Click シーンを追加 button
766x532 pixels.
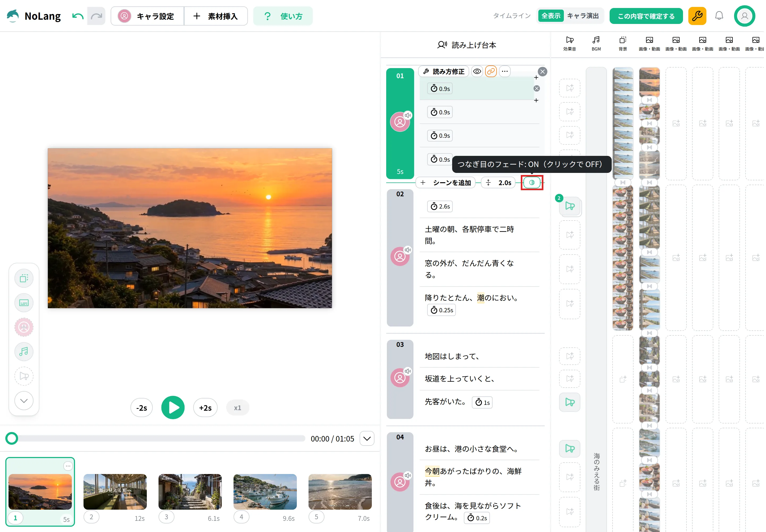(446, 183)
